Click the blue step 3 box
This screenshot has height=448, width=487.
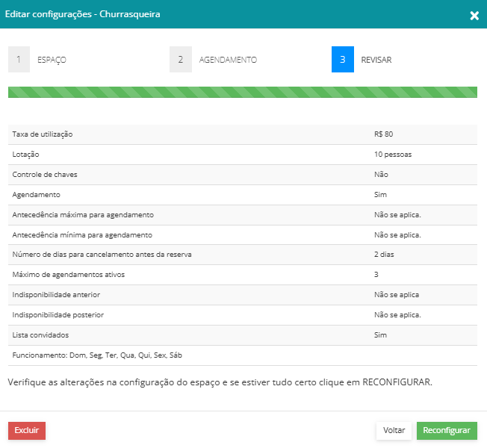(343, 59)
